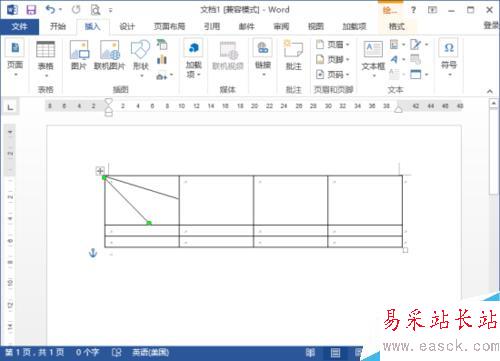Switch to the 视图 View tab

(316, 26)
